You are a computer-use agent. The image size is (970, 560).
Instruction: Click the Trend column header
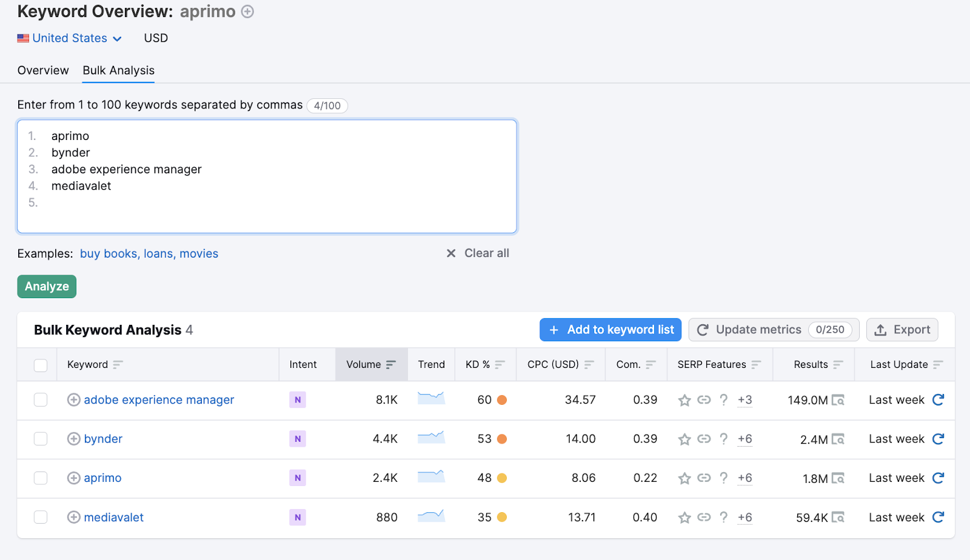(431, 364)
